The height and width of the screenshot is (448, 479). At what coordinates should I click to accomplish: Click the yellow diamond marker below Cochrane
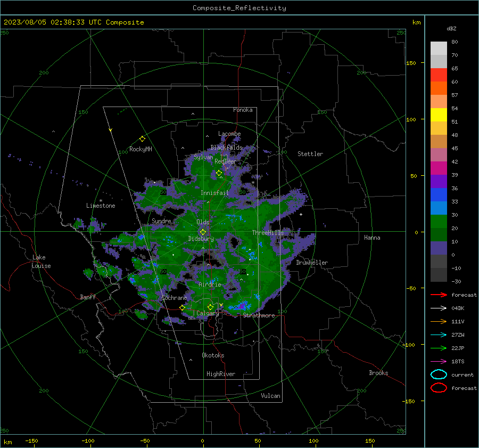click(183, 307)
